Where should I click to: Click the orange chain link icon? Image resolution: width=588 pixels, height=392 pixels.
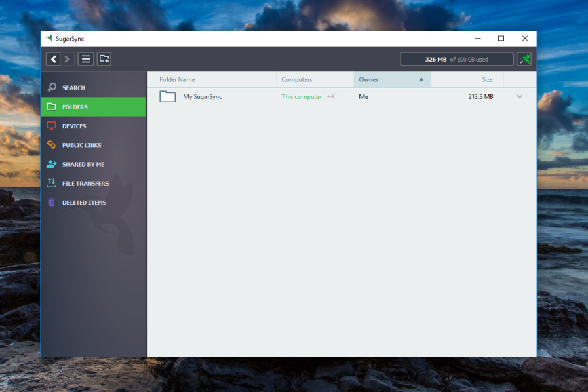(52, 144)
